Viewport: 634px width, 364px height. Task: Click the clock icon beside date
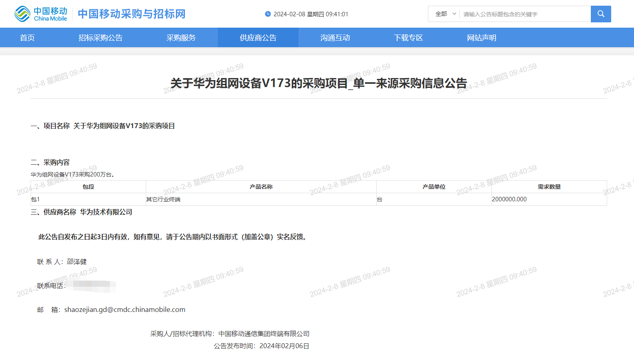(x=268, y=14)
